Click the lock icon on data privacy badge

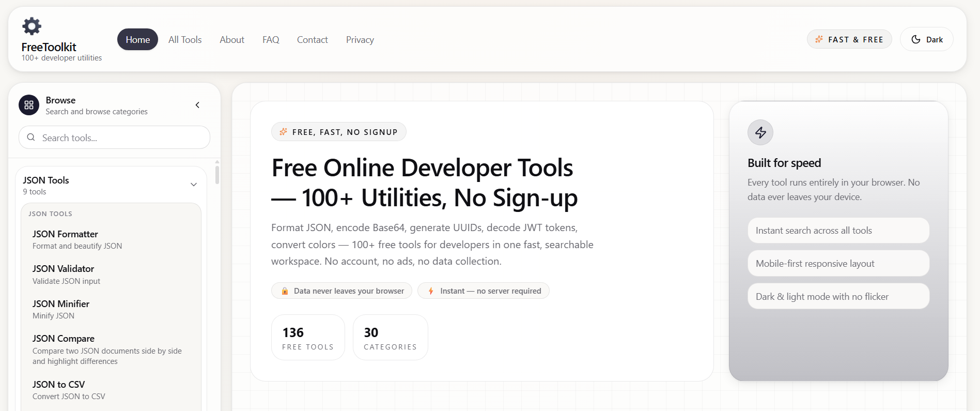pos(285,291)
